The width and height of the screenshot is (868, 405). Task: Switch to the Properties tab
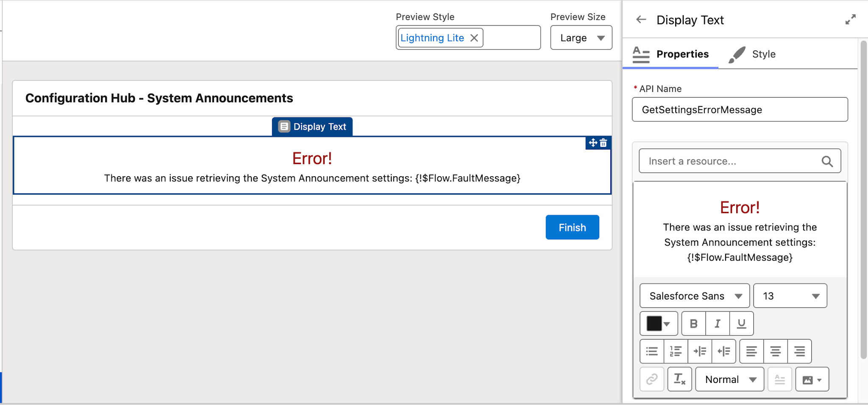682,54
